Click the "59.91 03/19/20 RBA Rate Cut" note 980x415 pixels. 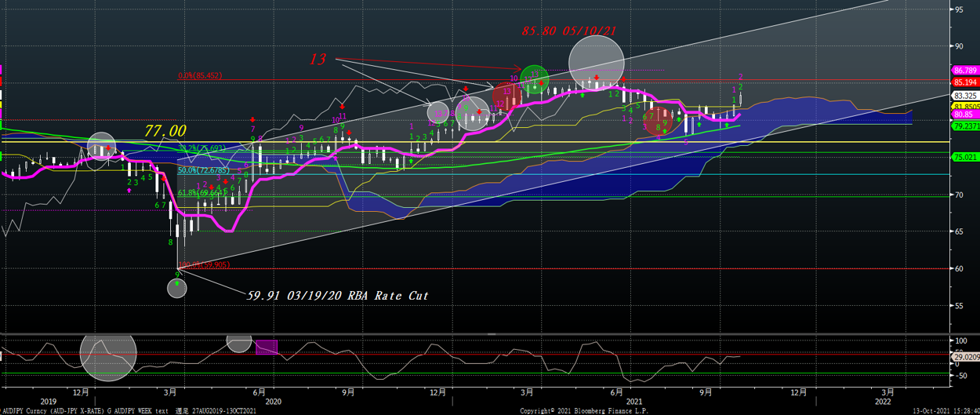337,296
